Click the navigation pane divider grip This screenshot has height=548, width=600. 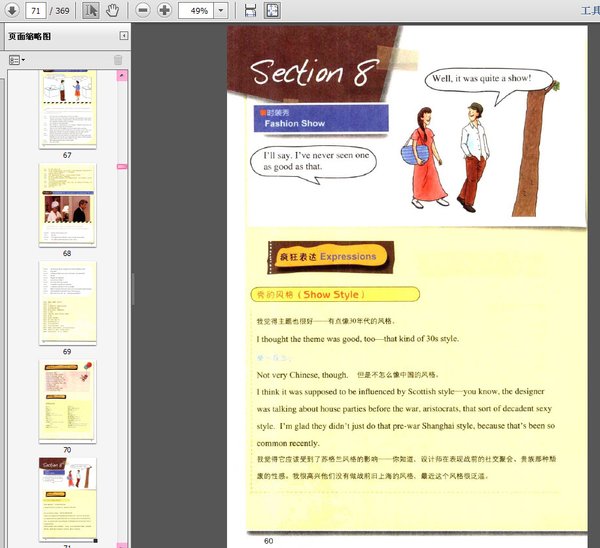point(132,290)
